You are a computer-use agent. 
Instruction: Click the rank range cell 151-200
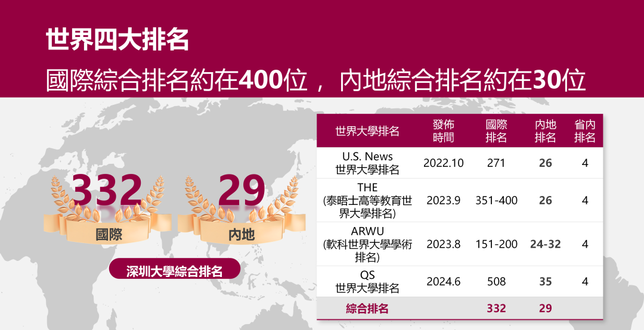[x=496, y=244]
